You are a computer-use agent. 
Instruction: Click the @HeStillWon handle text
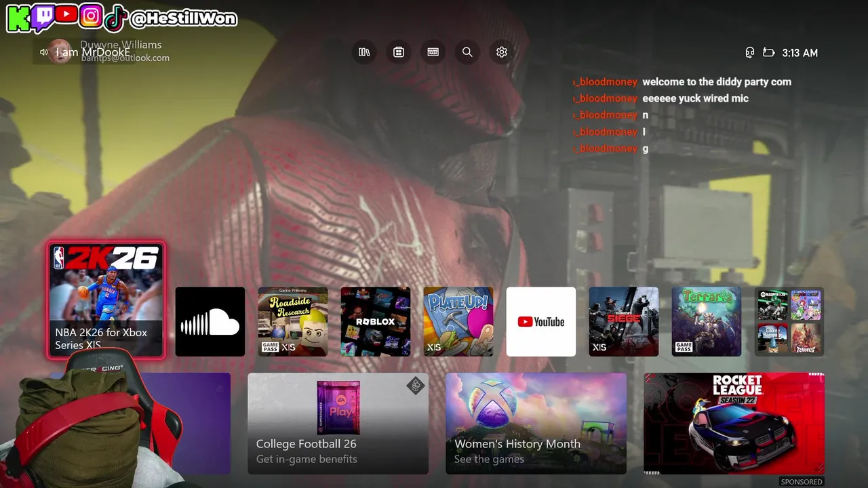pyautogui.click(x=183, y=19)
